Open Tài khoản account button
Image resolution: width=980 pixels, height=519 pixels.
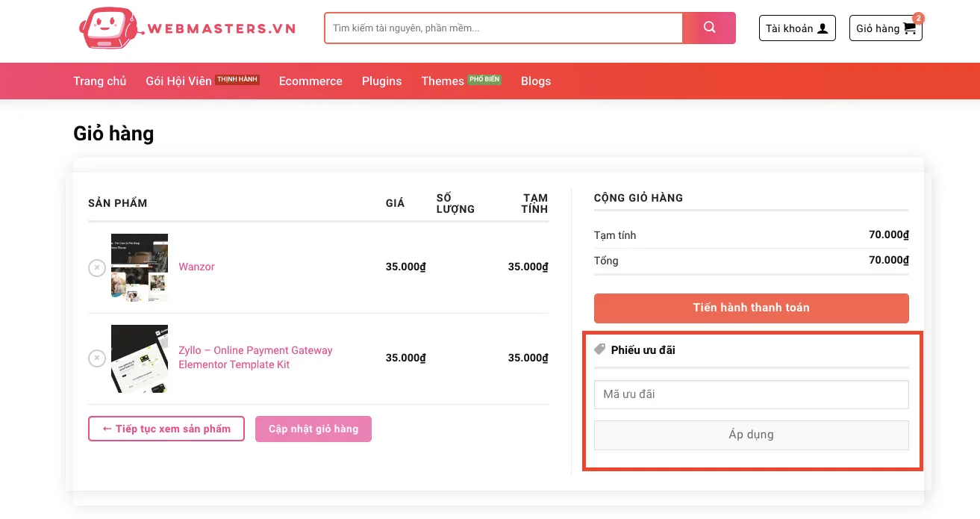797,28
